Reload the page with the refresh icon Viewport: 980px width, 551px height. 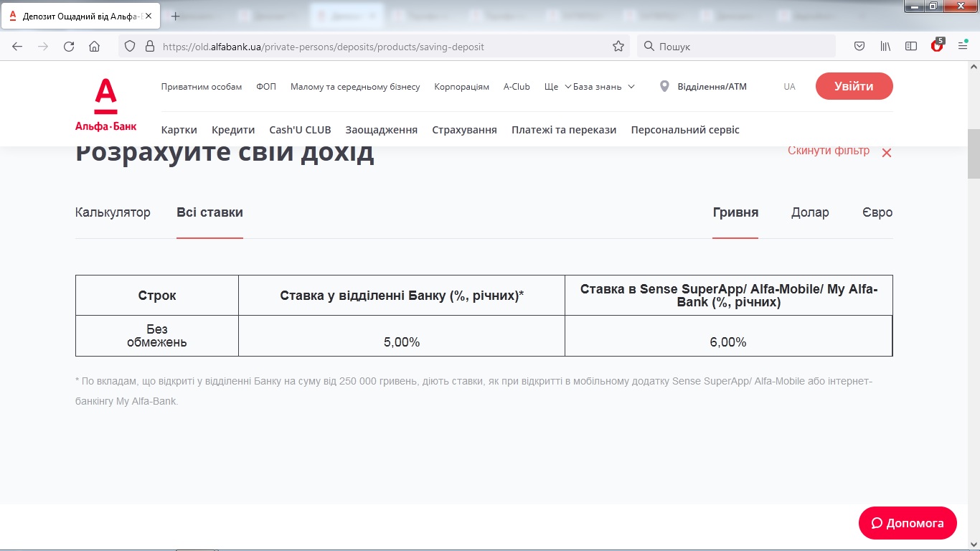(x=69, y=46)
